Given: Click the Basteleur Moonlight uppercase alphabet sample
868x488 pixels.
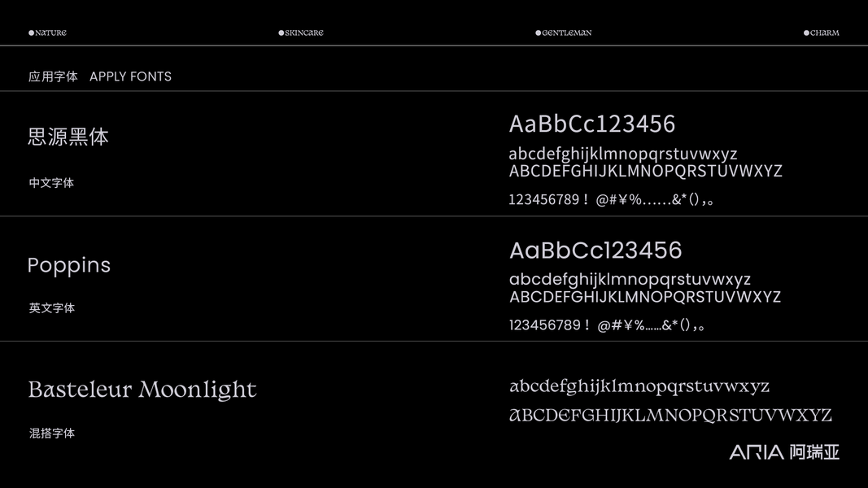Looking at the screenshot, I should (x=670, y=416).
